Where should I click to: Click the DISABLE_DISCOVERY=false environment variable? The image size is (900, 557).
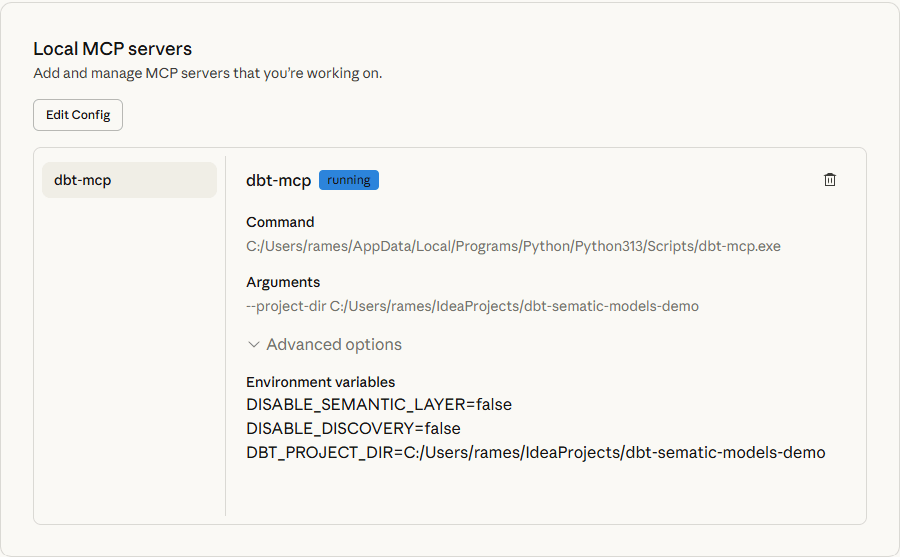coord(353,428)
